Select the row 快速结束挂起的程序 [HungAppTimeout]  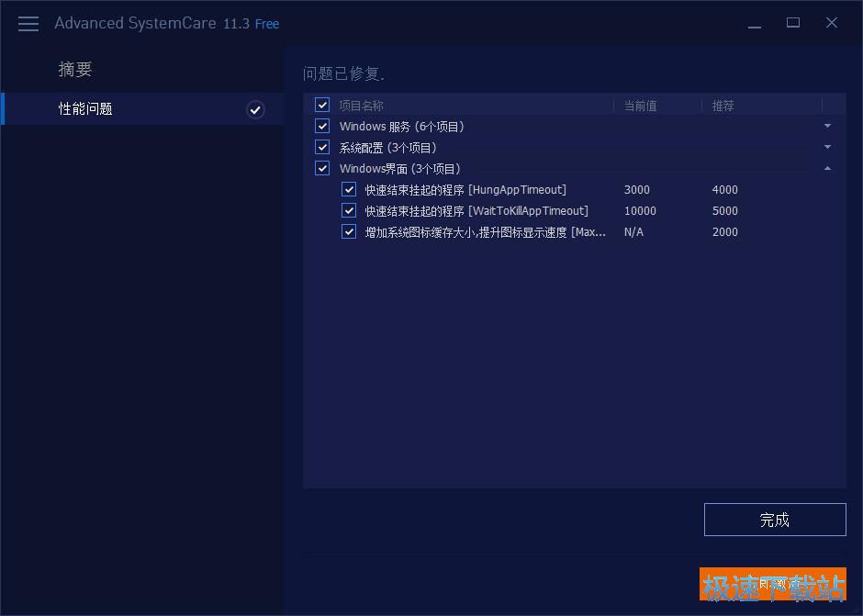click(x=575, y=189)
